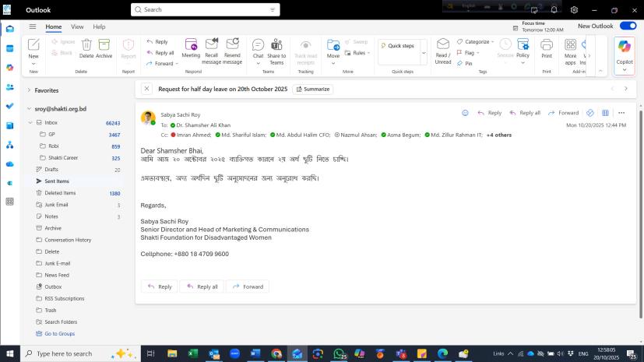Expand the Favorites section

click(x=29, y=90)
